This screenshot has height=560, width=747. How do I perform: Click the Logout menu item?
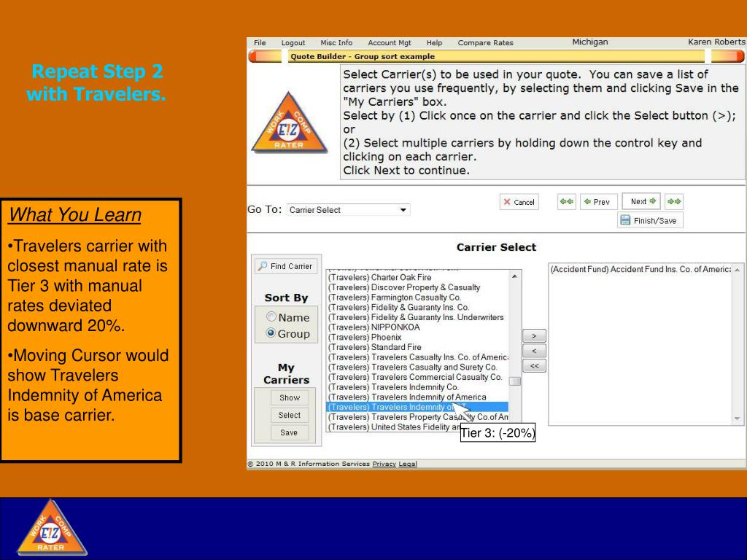click(293, 43)
